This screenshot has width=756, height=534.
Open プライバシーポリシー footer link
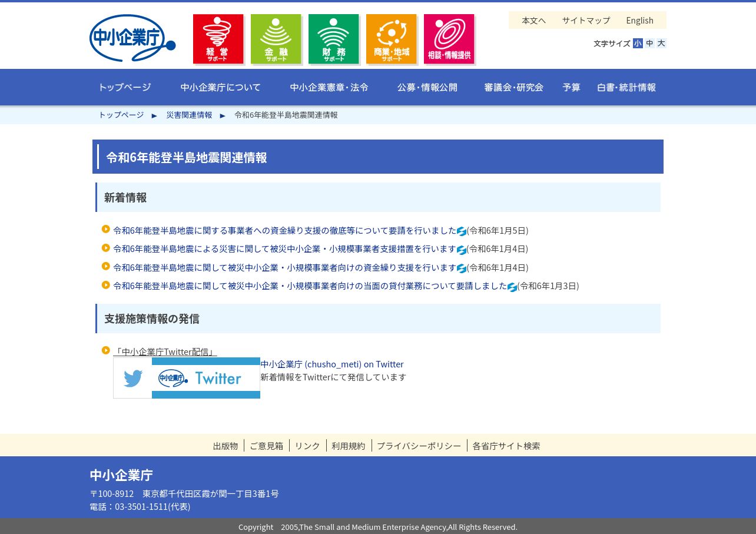[419, 446]
